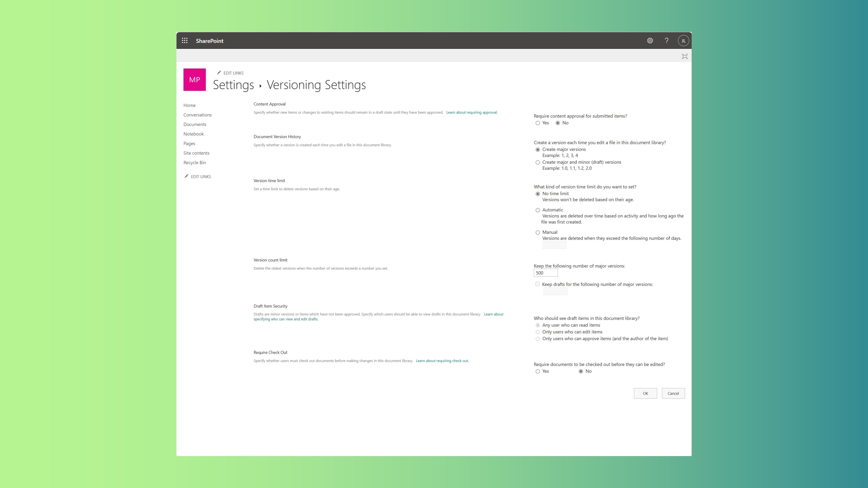This screenshot has height=488, width=868.
Task: Open the settings gear menu
Action: (x=650, y=40)
